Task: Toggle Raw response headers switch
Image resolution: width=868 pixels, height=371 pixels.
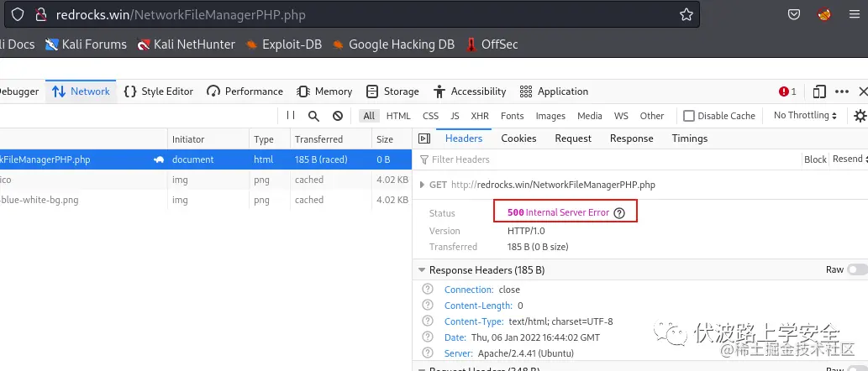Action: click(x=857, y=269)
